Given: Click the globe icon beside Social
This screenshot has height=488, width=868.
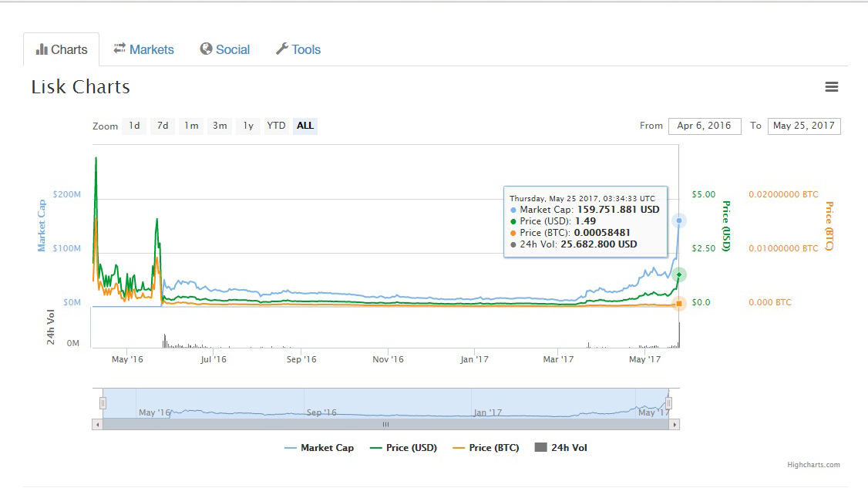Looking at the screenshot, I should [x=206, y=49].
